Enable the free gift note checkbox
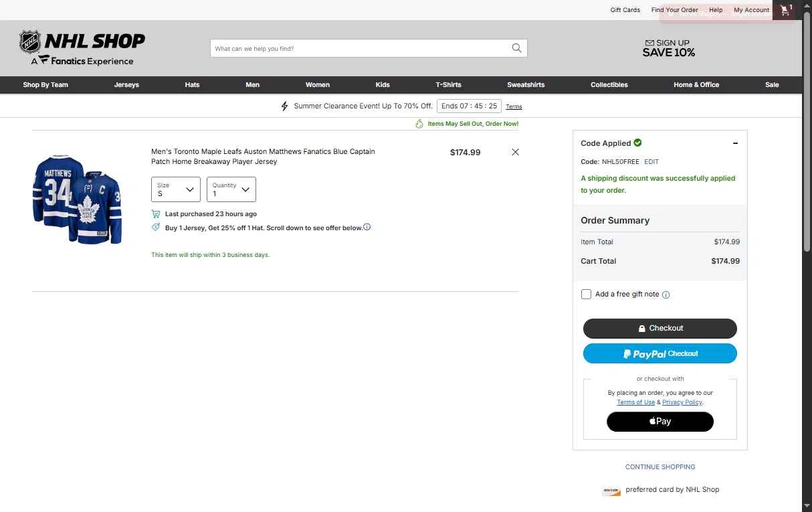 586,294
